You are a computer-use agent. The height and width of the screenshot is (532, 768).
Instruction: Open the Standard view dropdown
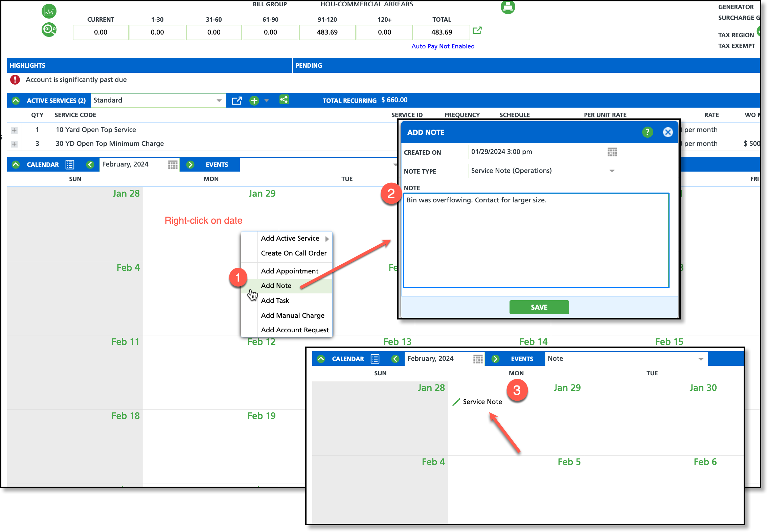pyautogui.click(x=219, y=101)
